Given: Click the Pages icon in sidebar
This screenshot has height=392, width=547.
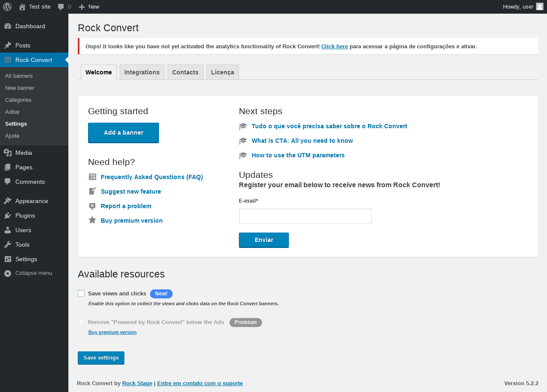Looking at the screenshot, I should pos(8,167).
